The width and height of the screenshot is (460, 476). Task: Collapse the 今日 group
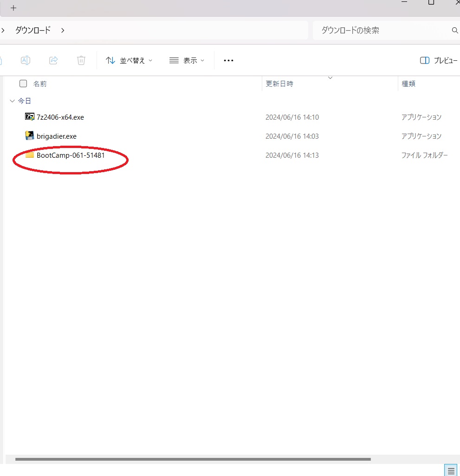(x=12, y=101)
